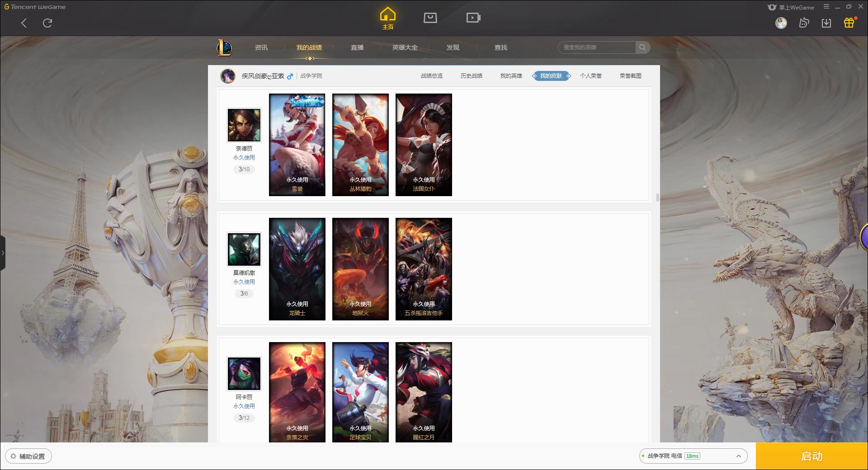Viewport: 868px width, 470px height.
Task: Switch to the 发现 tab
Action: (453, 47)
